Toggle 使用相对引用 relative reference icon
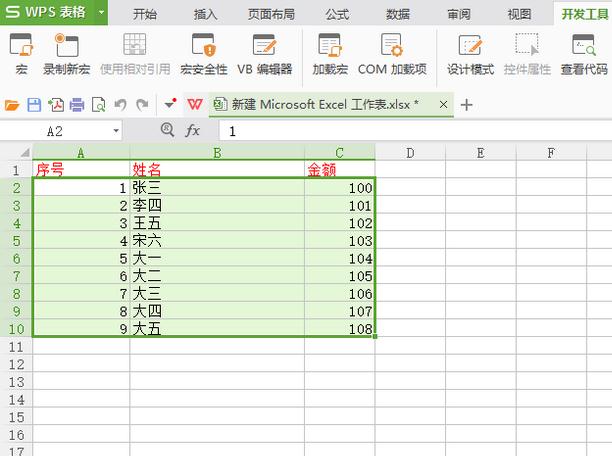The width and height of the screenshot is (612, 456). tap(135, 45)
